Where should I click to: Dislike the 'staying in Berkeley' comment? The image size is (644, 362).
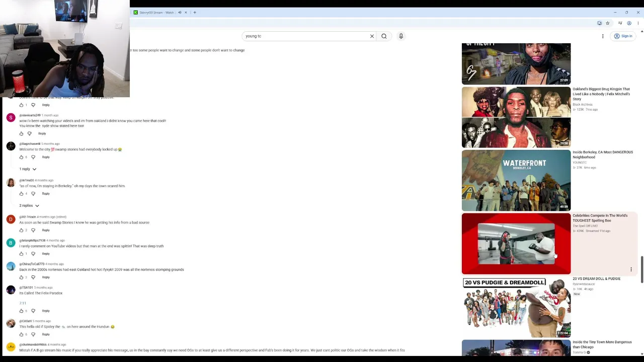tap(33, 194)
